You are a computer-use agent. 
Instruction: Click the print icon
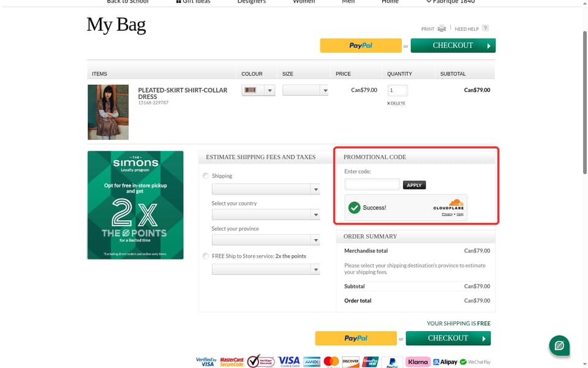[442, 29]
